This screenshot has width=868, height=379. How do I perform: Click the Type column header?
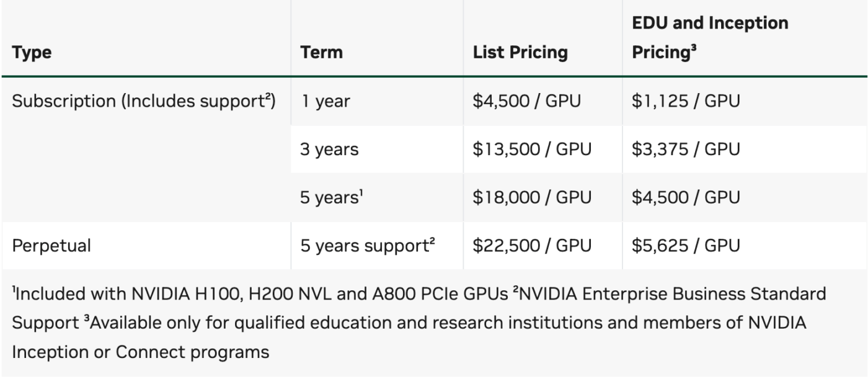pos(31,53)
